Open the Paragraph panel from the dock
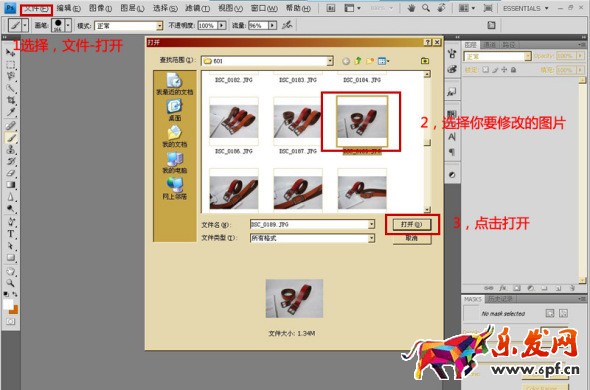This screenshot has height=390, width=590. (452, 151)
